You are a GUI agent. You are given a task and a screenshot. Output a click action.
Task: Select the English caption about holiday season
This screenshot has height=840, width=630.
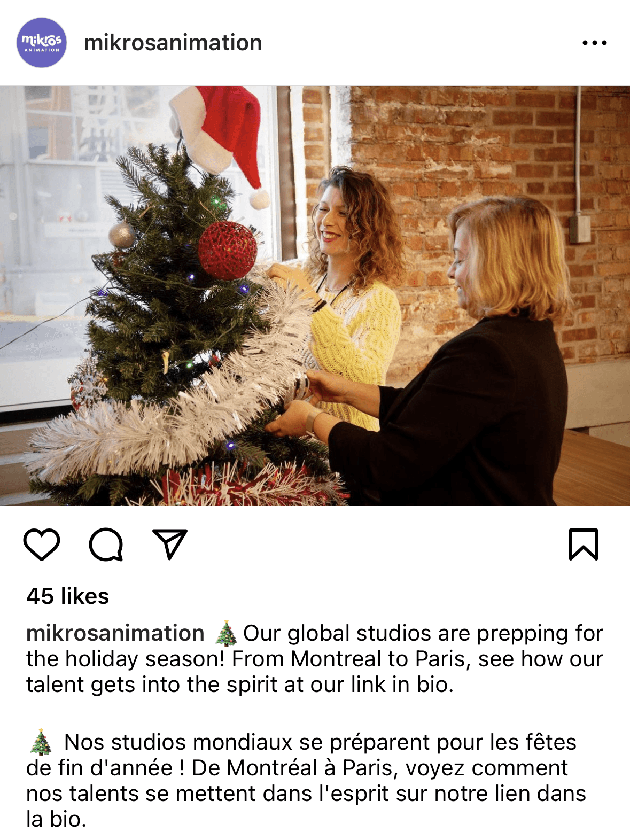[315, 659]
